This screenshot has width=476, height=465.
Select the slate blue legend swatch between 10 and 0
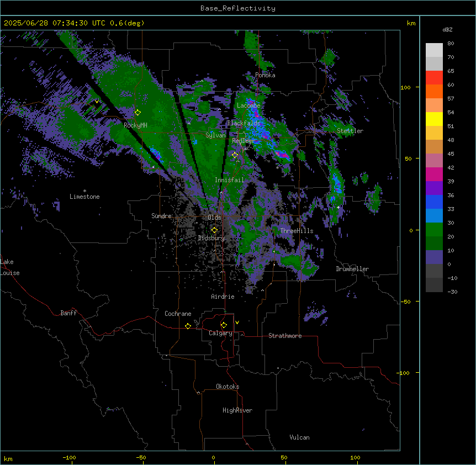pos(434,257)
